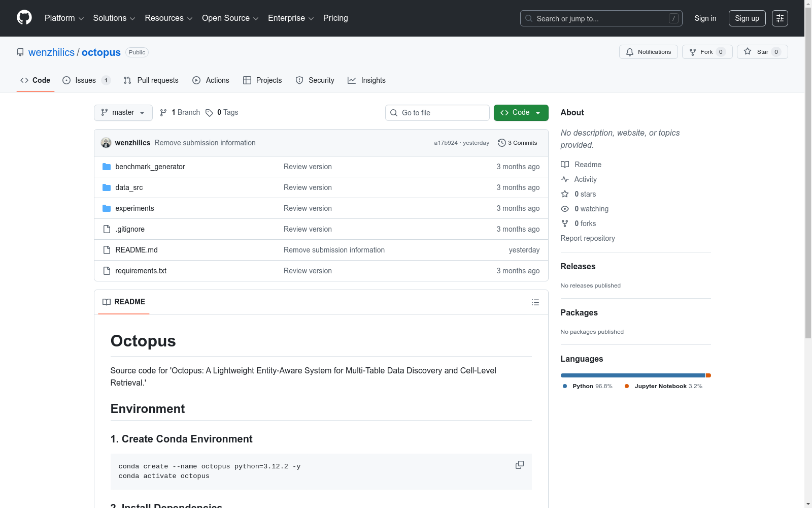Open the Pull requests tab

coord(151,80)
